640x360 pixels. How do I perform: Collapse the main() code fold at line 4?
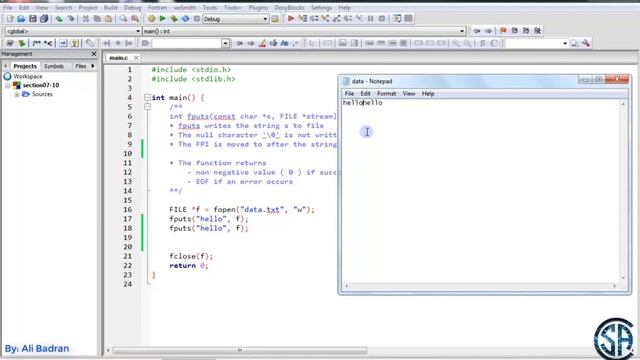coord(147,98)
